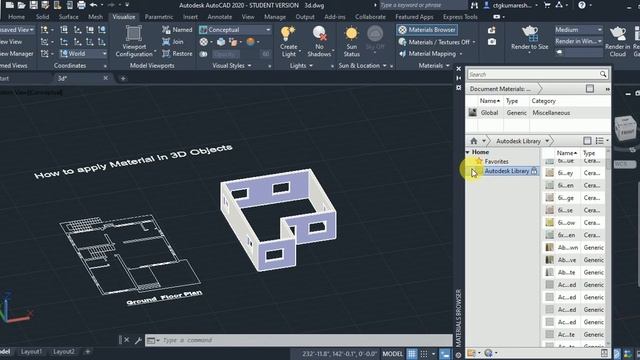Click the new drawing tab plus button

tap(123, 78)
